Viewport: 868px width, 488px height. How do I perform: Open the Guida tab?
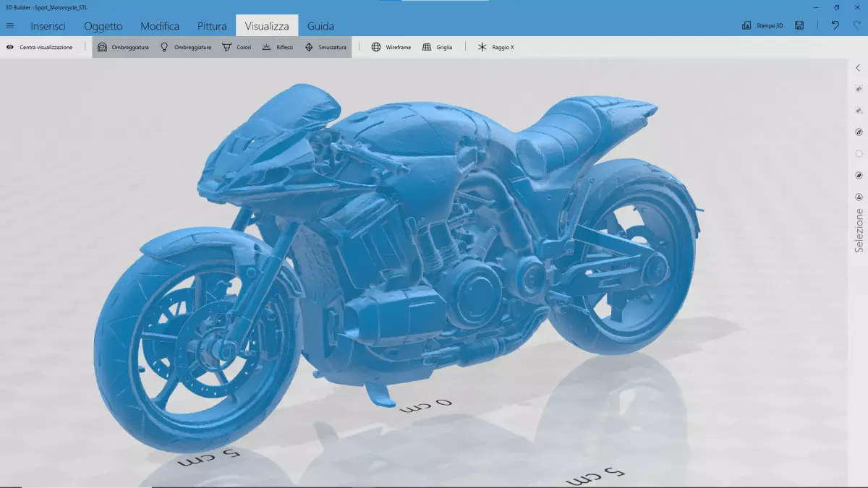point(320,26)
